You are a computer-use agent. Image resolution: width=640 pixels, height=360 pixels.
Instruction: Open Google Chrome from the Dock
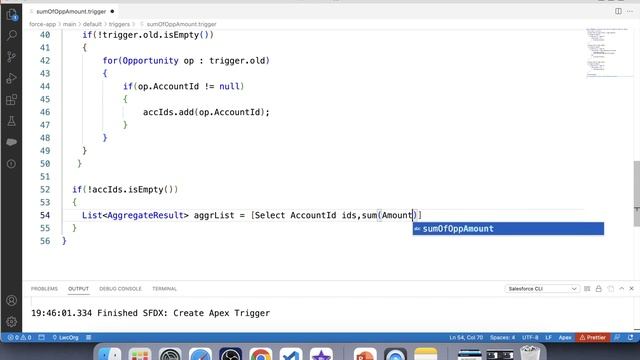[260, 355]
